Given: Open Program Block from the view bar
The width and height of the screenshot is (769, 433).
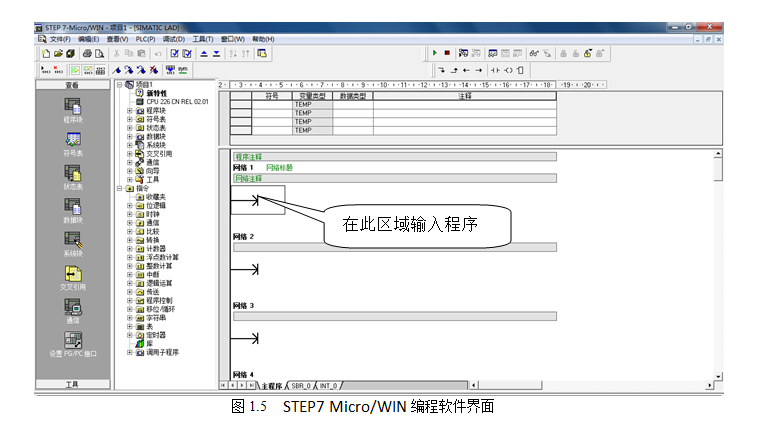Looking at the screenshot, I should pyautogui.click(x=73, y=110).
